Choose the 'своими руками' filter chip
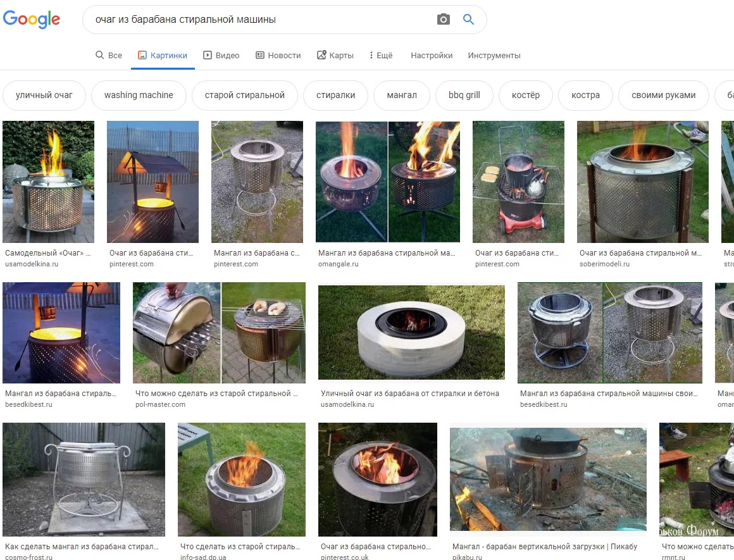Viewport: 734px width, 560px height. pos(663,95)
